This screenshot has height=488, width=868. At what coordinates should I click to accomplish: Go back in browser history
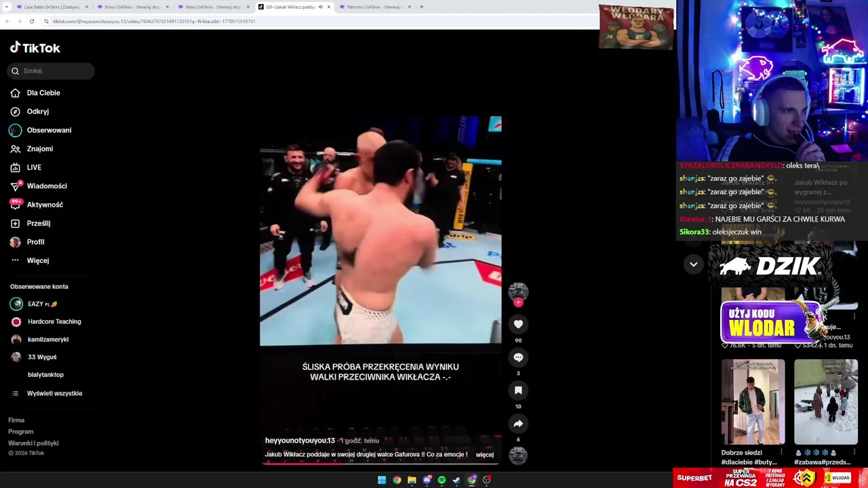pyautogui.click(x=7, y=21)
